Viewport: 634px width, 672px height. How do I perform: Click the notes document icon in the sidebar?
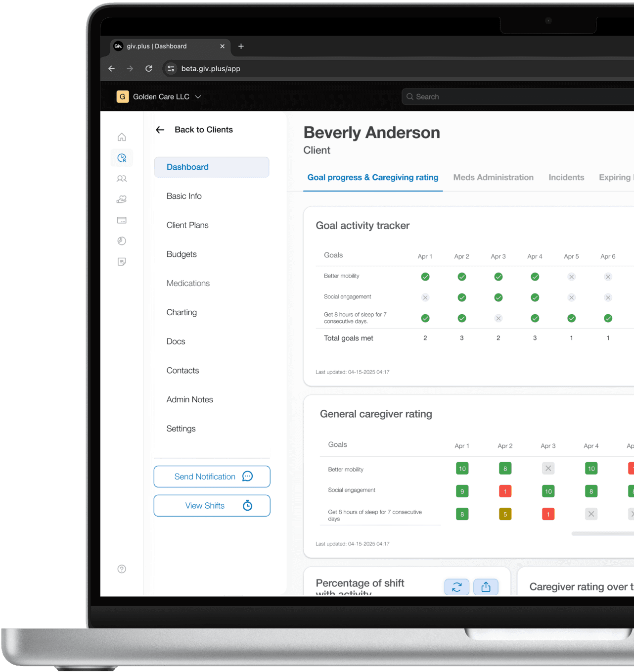coord(122,262)
